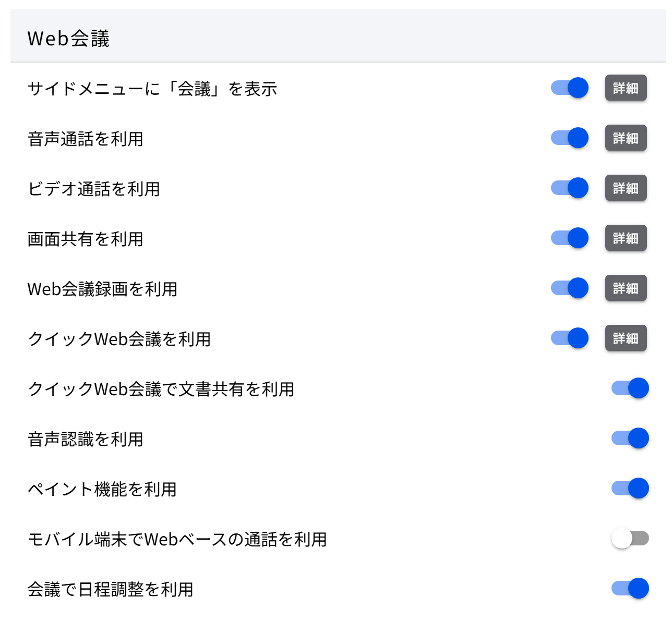Click 詳細 button for 音声通話を利用
The height and width of the screenshot is (633, 672).
(626, 138)
